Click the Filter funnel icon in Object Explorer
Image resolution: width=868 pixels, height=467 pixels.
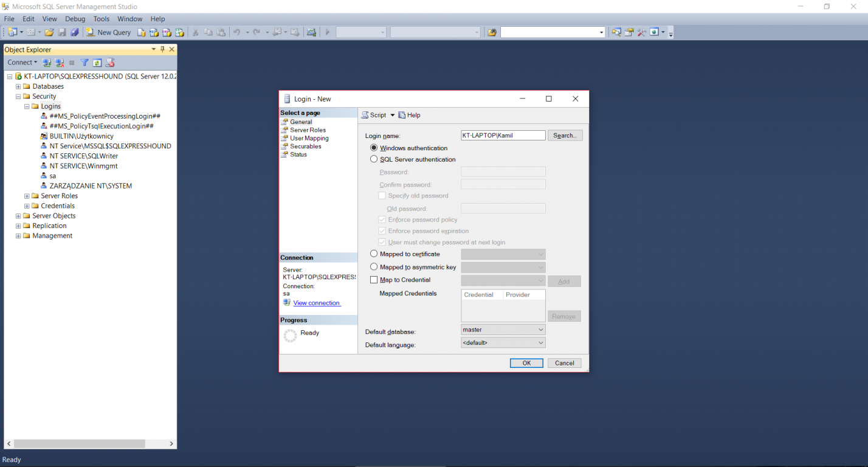click(84, 63)
